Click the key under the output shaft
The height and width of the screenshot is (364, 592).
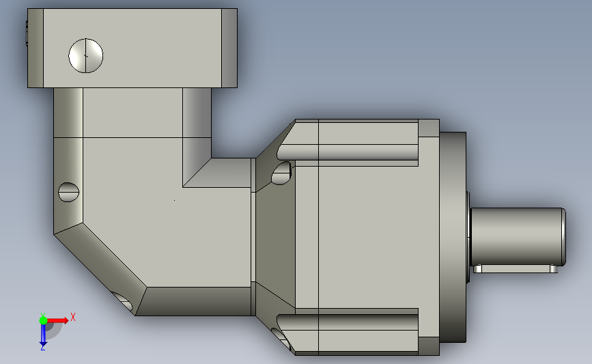[x=516, y=269]
